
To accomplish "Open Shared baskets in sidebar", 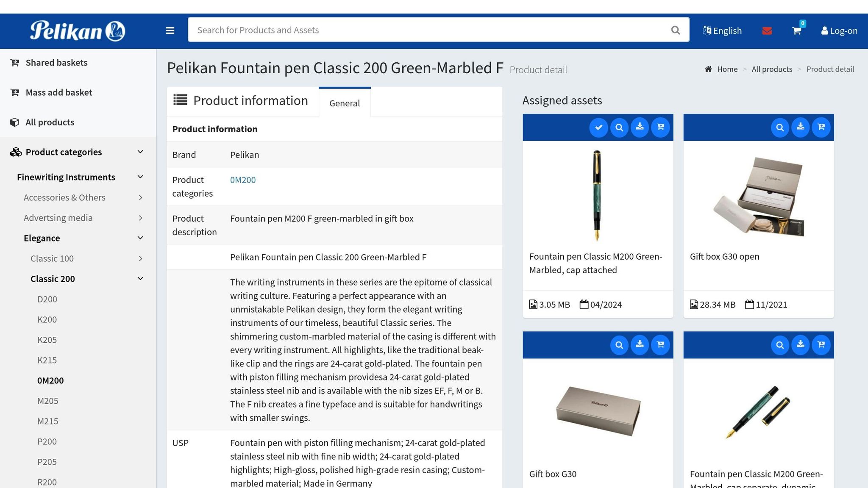I will coord(56,63).
